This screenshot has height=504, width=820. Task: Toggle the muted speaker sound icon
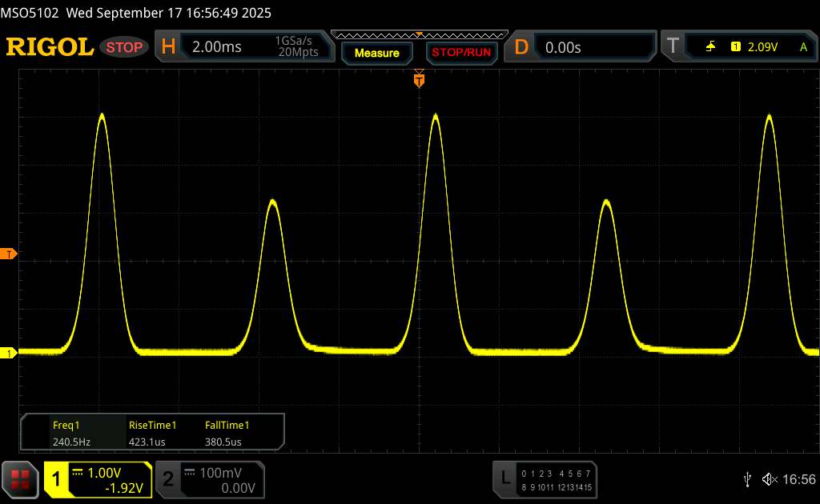(769, 478)
